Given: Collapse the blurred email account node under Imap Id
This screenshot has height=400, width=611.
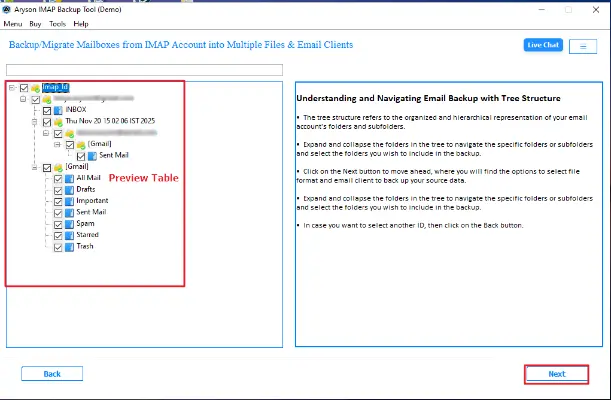Looking at the screenshot, I should (23, 99).
